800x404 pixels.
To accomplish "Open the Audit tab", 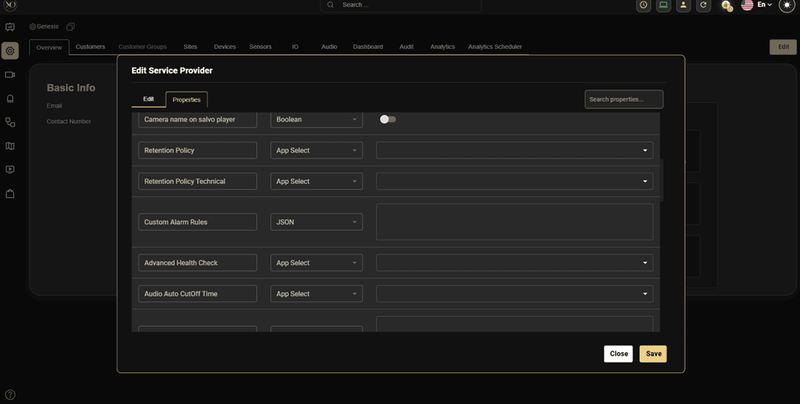I will 406,46.
